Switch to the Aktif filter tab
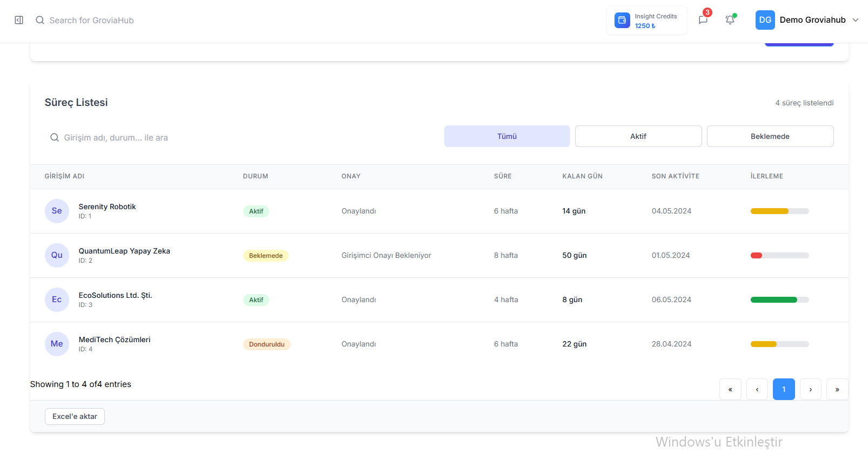Screen dimensions: 868x453 point(638,136)
